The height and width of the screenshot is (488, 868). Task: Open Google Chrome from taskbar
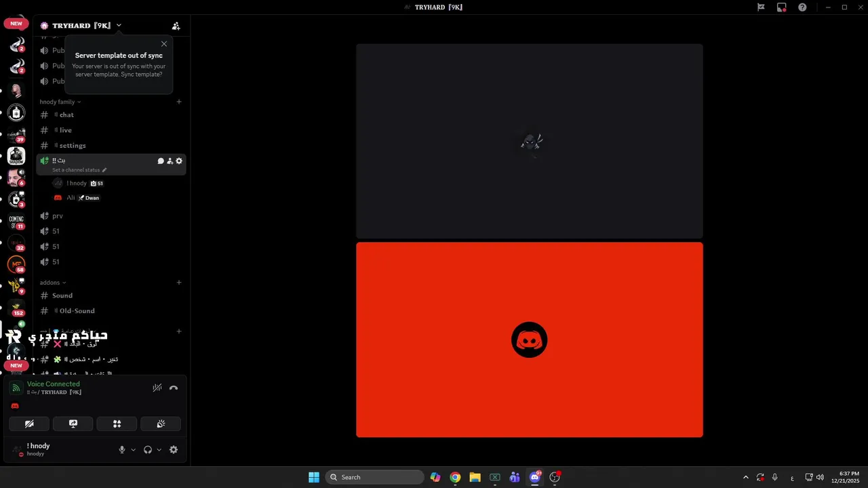455,477
